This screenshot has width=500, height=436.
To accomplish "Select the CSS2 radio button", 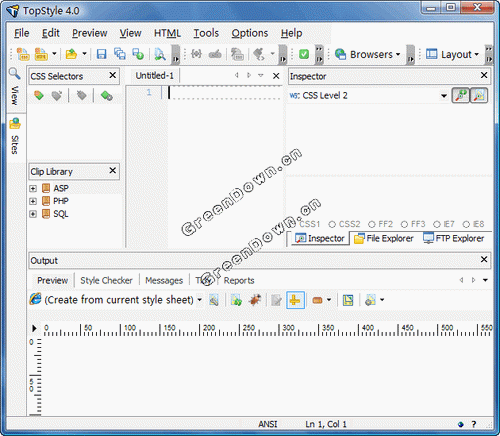I will (x=332, y=224).
